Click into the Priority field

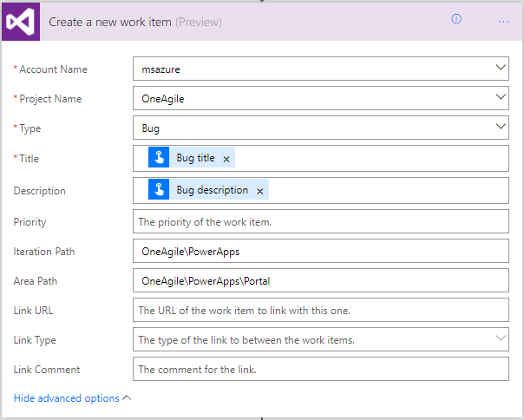click(321, 221)
